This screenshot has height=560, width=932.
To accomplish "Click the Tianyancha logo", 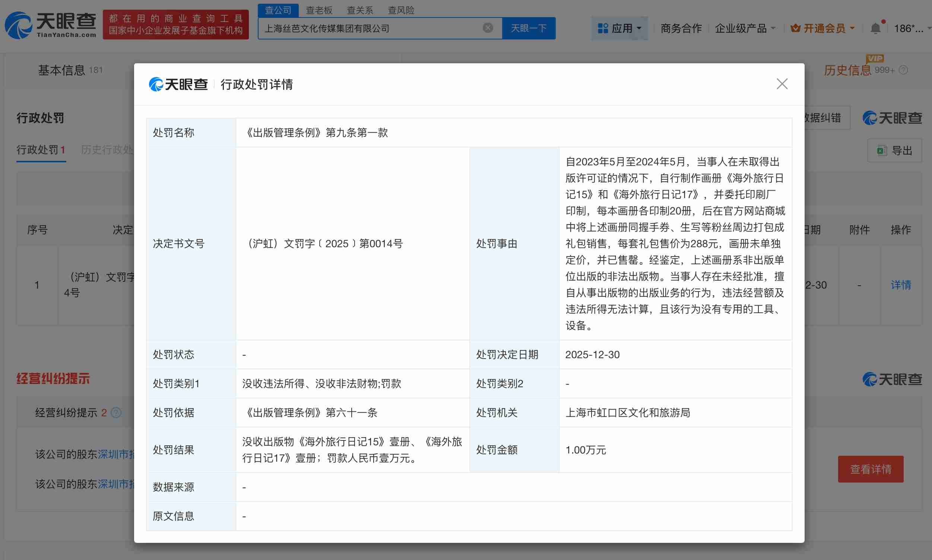I will pyautogui.click(x=51, y=24).
